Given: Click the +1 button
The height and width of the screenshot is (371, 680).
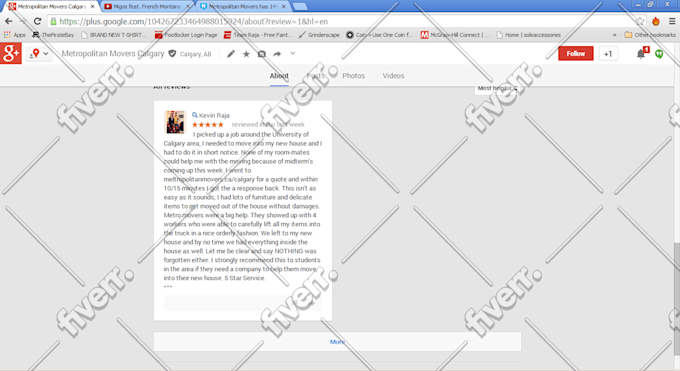Looking at the screenshot, I should tap(608, 53).
